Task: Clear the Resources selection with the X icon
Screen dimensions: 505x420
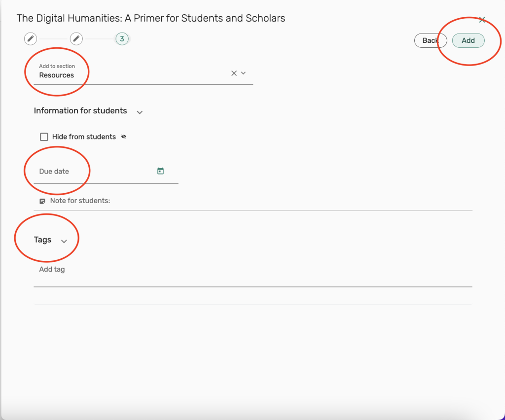Action: [234, 73]
